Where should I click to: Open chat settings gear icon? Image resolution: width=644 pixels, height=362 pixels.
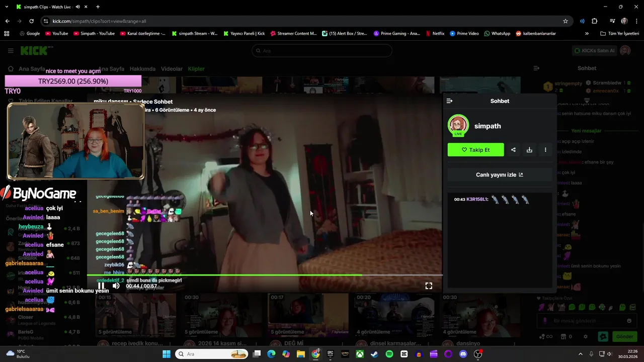pos(585,337)
